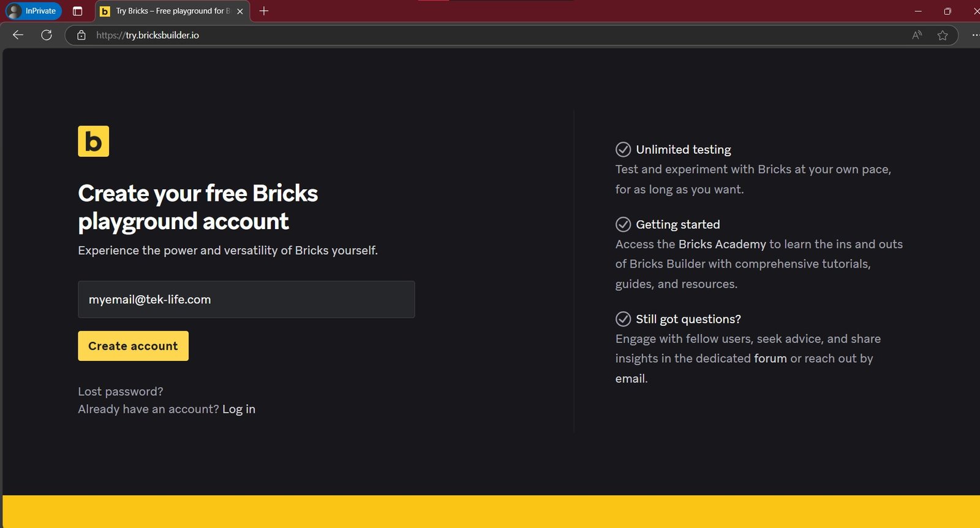Click the Log in link
980x528 pixels.
pyautogui.click(x=239, y=409)
